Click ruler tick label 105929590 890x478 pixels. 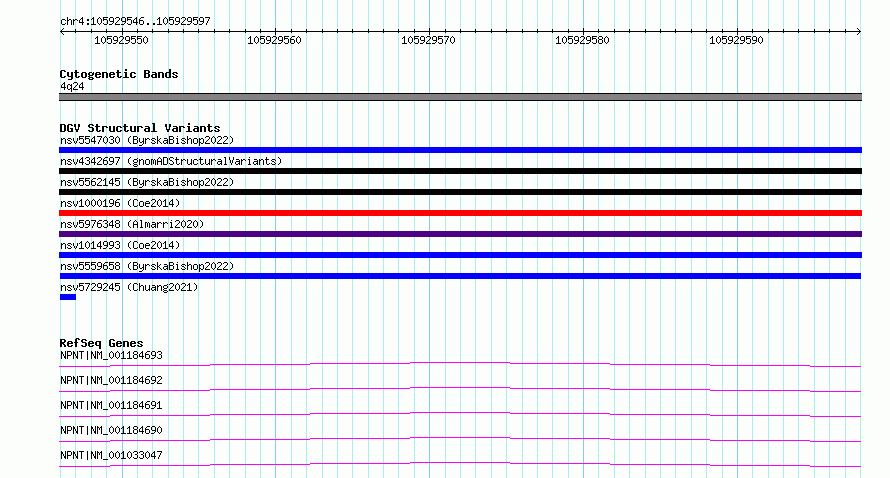point(736,40)
